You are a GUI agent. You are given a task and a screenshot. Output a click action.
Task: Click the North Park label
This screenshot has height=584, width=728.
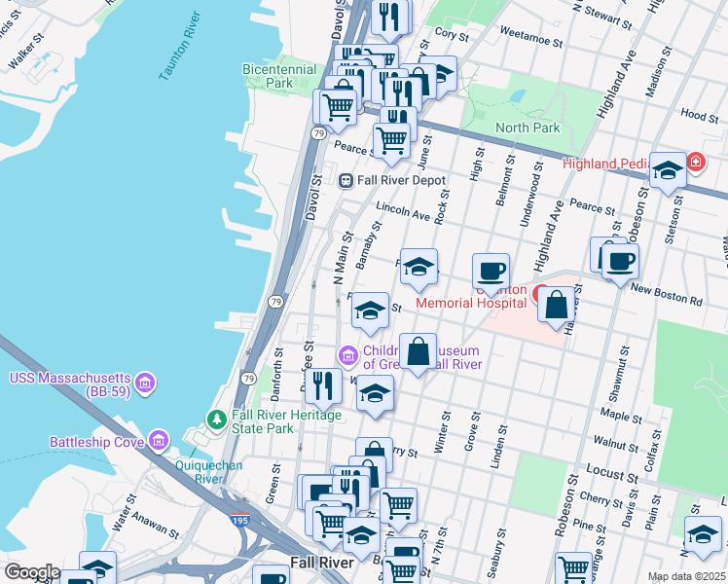(528, 128)
